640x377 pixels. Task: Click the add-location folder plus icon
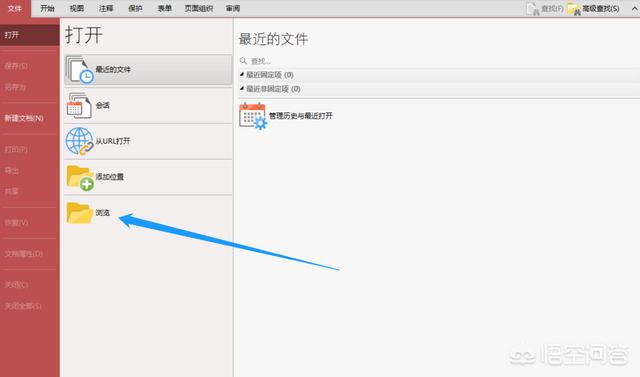80,177
